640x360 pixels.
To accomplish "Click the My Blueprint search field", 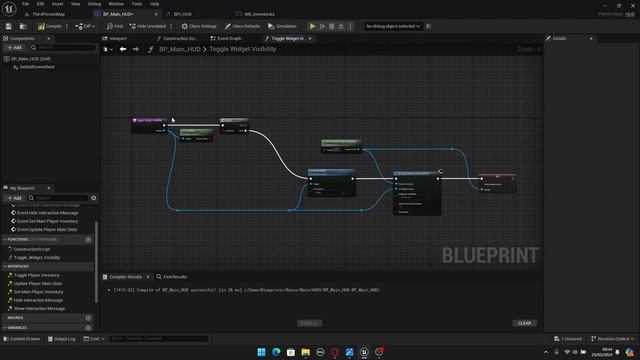I will click(x=58, y=198).
